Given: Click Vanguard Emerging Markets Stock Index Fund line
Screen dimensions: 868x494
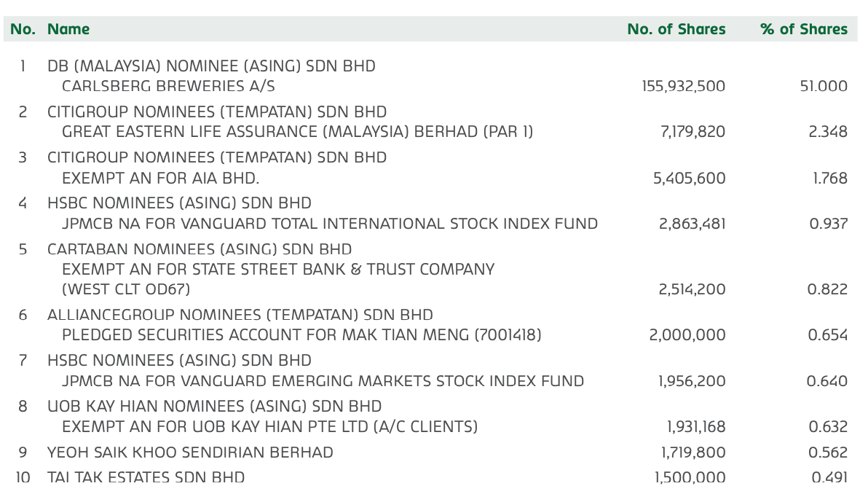Looking at the screenshot, I should pyautogui.click(x=323, y=381).
